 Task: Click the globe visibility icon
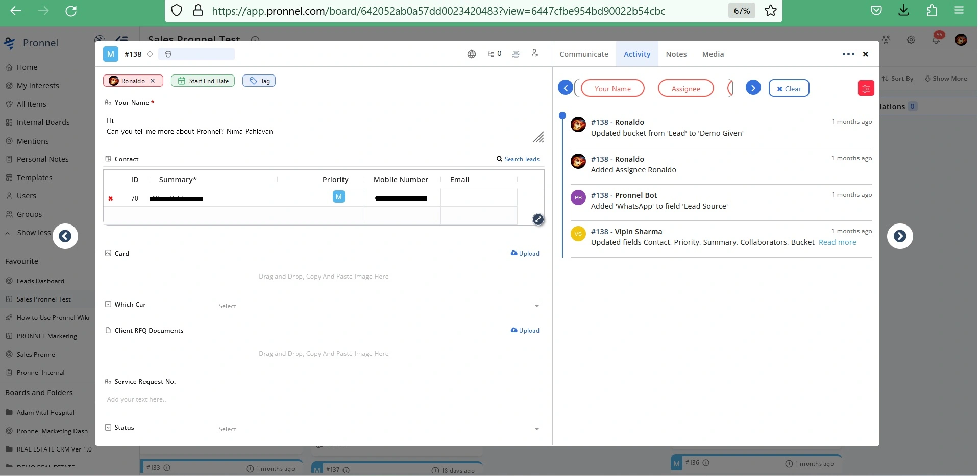pyautogui.click(x=472, y=54)
